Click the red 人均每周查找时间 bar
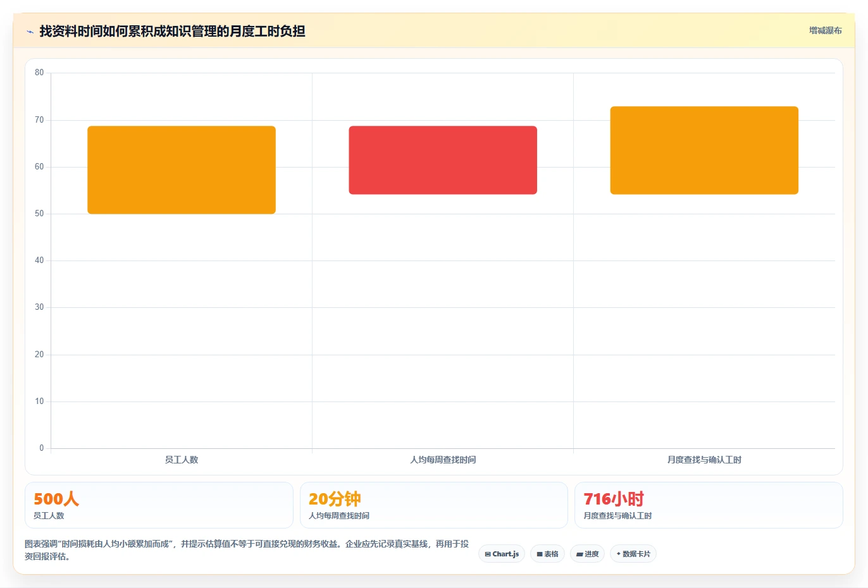Image resolution: width=868 pixels, height=588 pixels. coord(443,160)
